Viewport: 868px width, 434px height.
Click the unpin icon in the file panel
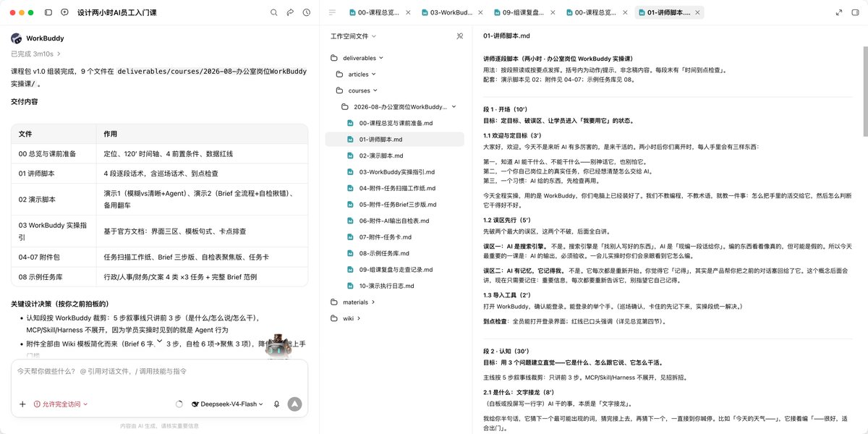coord(459,35)
